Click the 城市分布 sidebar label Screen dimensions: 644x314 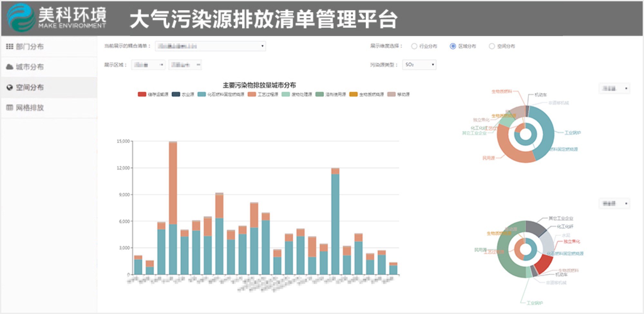[30, 67]
